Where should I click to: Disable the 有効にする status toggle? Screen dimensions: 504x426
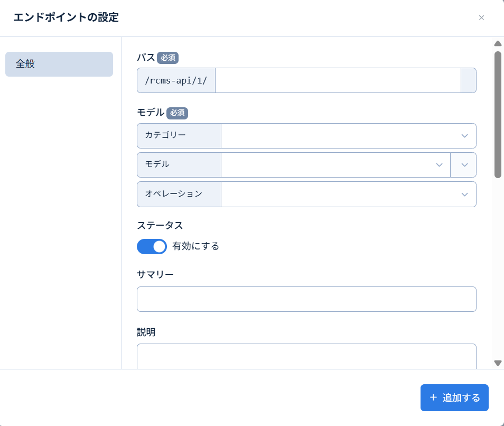[x=152, y=246]
